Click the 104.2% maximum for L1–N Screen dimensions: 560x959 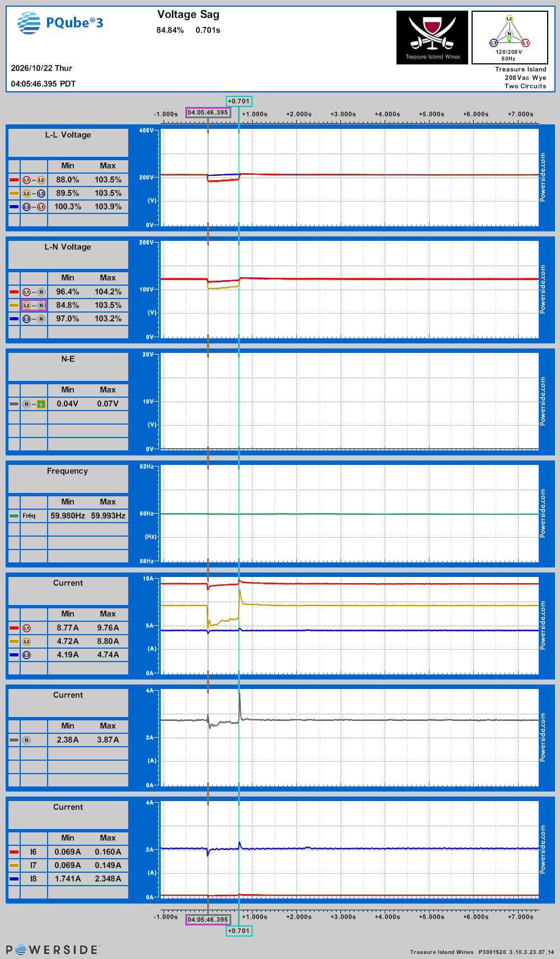pos(108,292)
